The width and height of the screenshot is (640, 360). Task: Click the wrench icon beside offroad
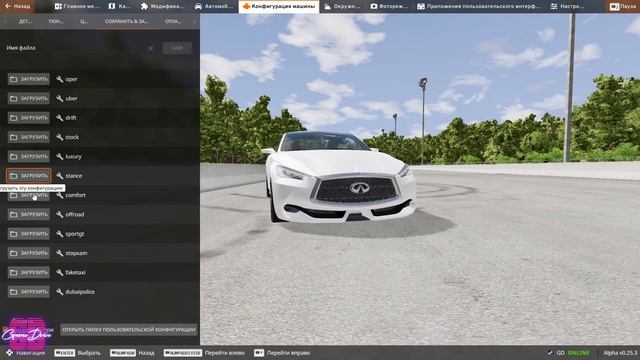(60, 214)
